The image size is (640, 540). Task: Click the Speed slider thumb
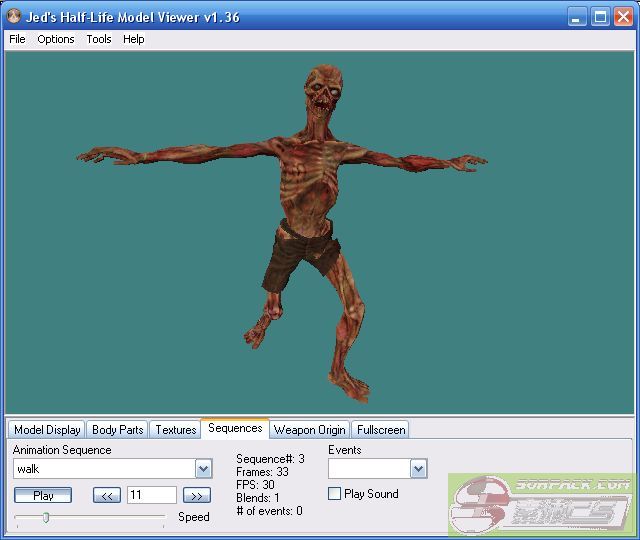tap(46, 518)
